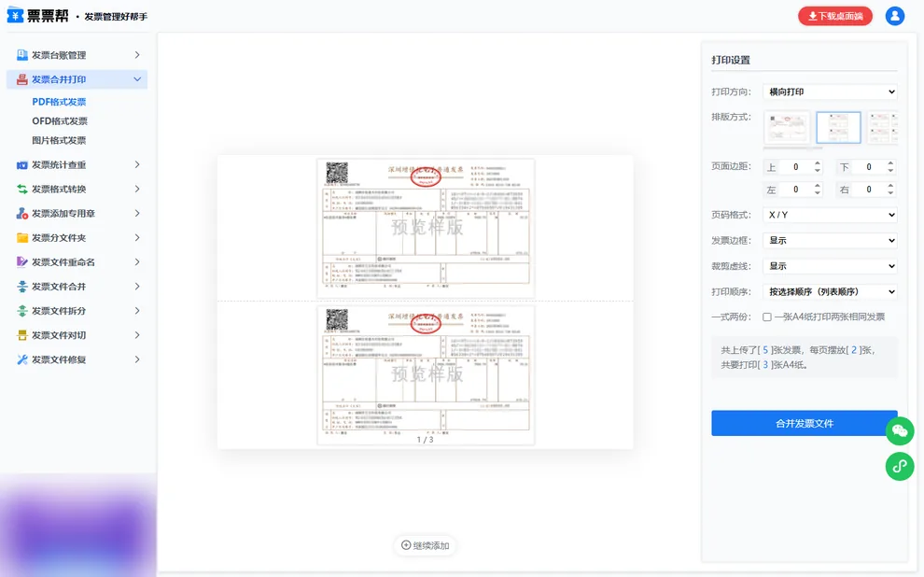Select the partially visible third layout thumbnail

click(882, 127)
